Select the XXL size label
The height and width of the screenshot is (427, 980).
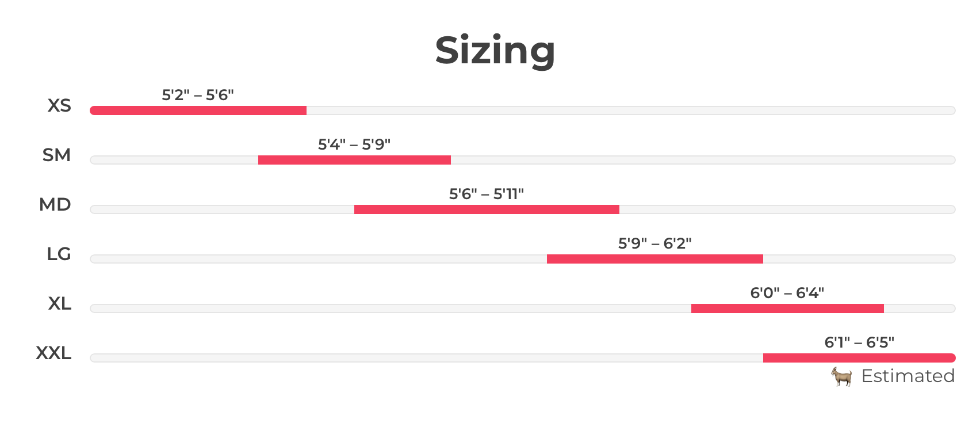click(54, 353)
